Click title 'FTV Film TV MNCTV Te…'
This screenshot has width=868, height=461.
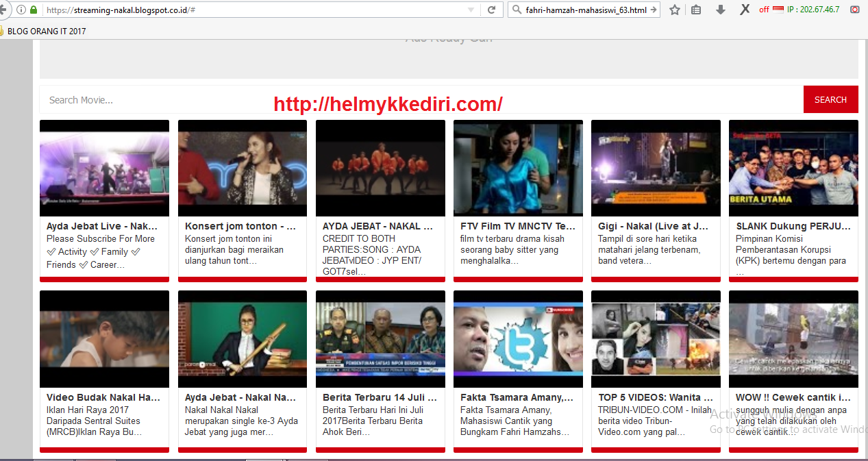click(x=518, y=226)
